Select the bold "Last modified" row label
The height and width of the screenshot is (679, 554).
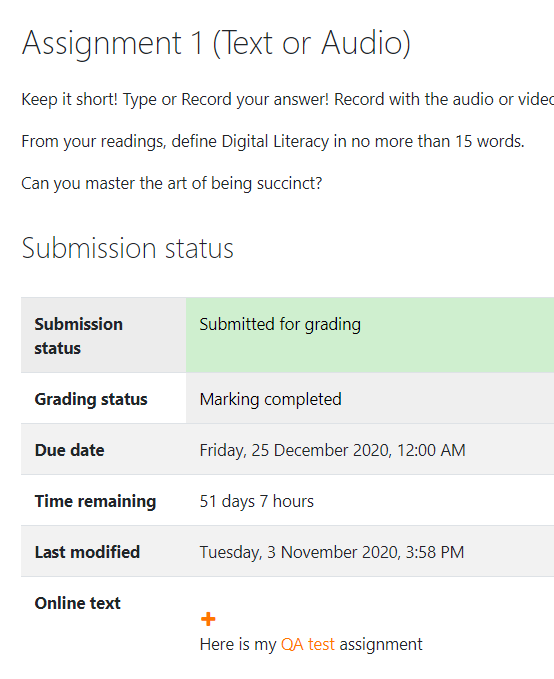87,553
